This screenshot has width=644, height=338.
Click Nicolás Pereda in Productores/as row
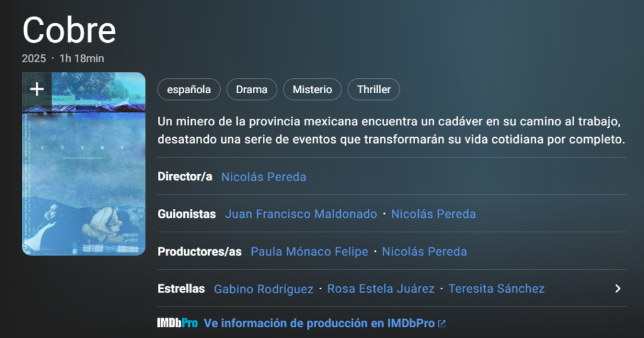425,252
